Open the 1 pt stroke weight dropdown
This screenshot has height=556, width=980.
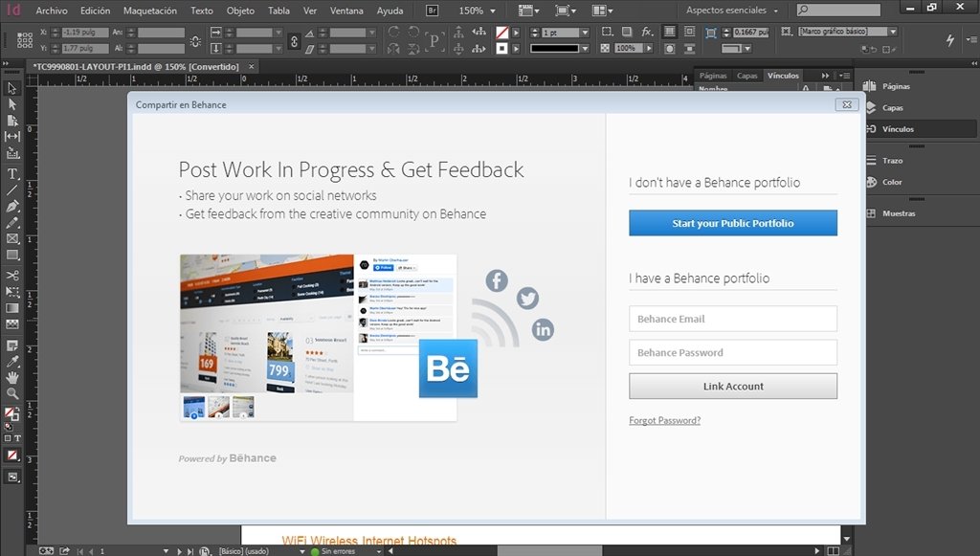tap(585, 33)
